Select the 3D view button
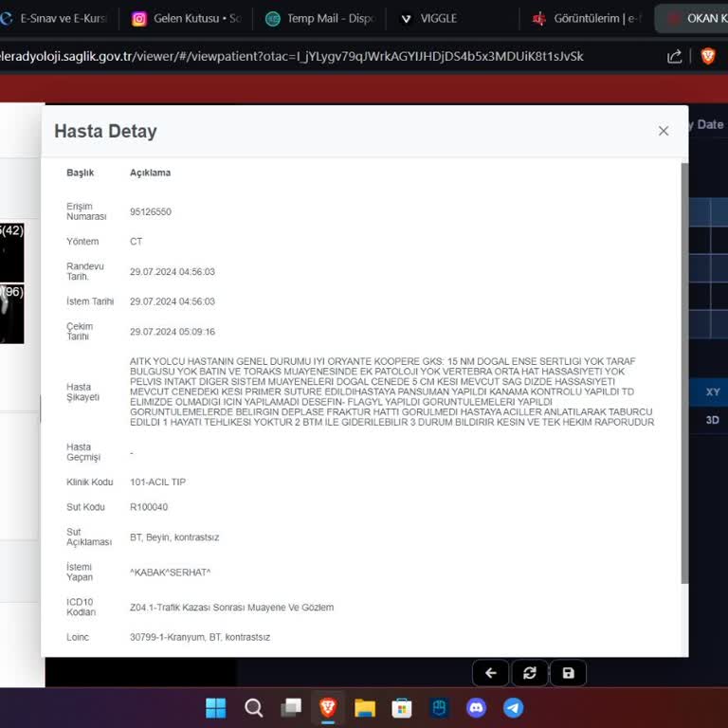This screenshot has width=728, height=728. point(712,420)
